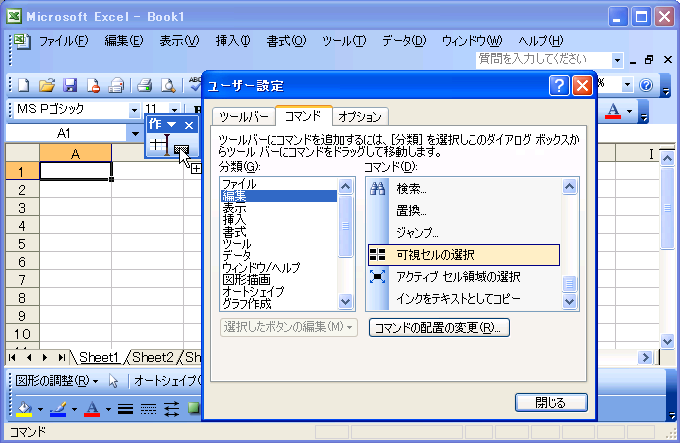This screenshot has height=443, width=680.
Task: Click the 可視セルの選択 command icon
Action: click(377, 255)
